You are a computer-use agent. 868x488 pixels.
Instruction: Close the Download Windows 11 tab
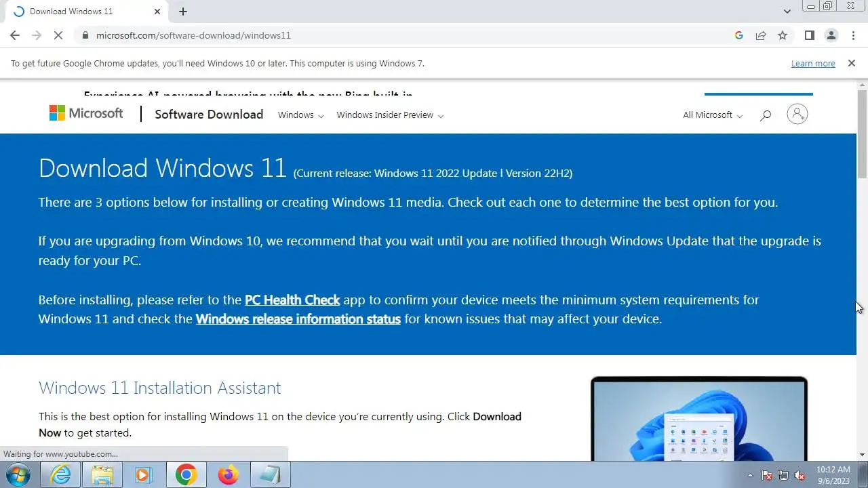157,12
